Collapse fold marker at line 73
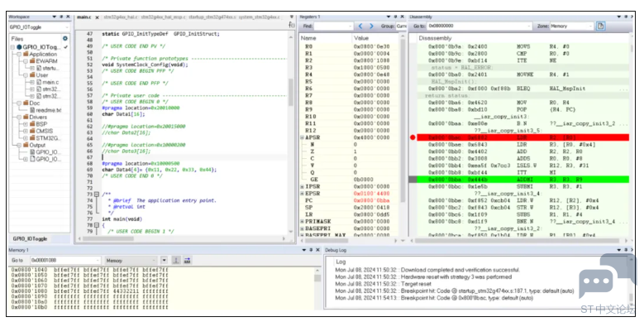This screenshot has width=644, height=322. pyautogui.click(x=97, y=194)
